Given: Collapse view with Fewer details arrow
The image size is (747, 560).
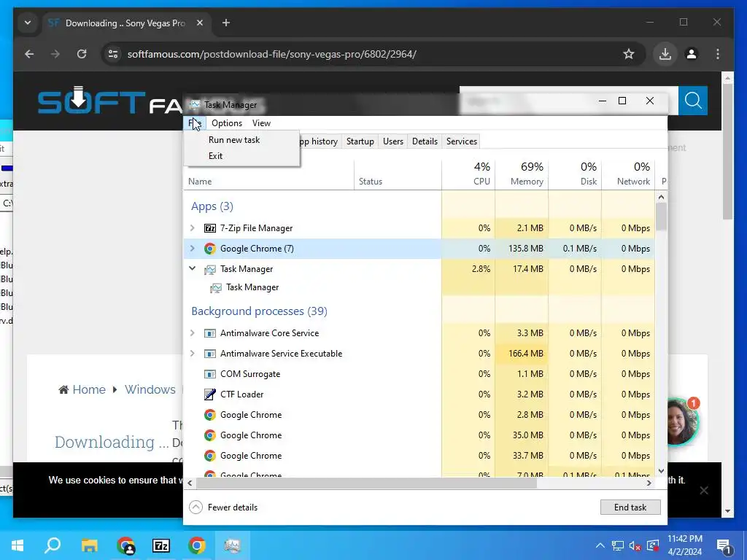Looking at the screenshot, I should [196, 507].
